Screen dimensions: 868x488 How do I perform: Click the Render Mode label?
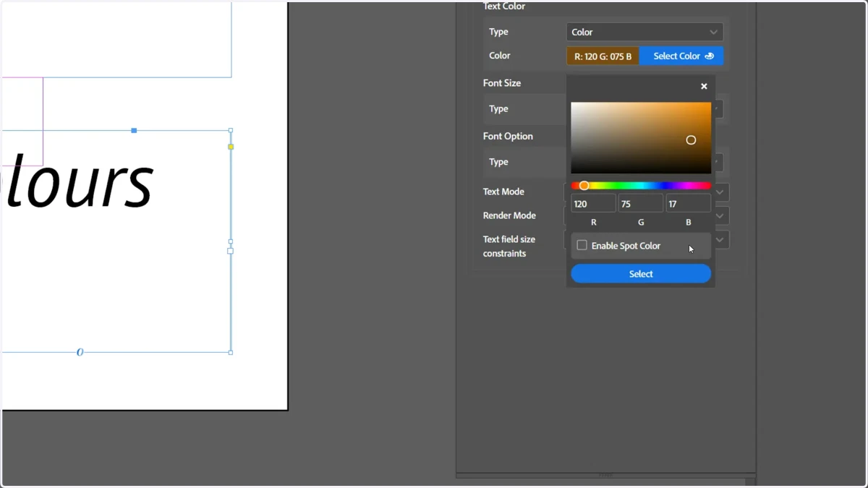509,215
